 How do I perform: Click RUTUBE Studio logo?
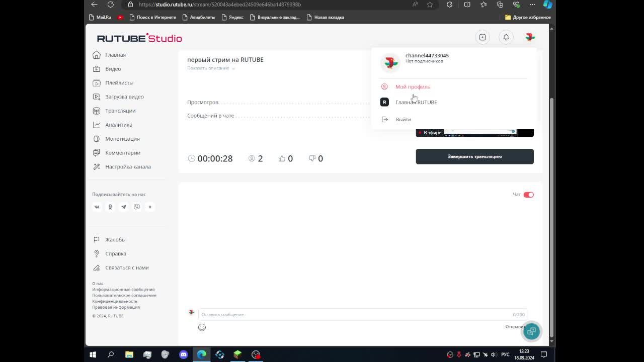click(x=139, y=38)
